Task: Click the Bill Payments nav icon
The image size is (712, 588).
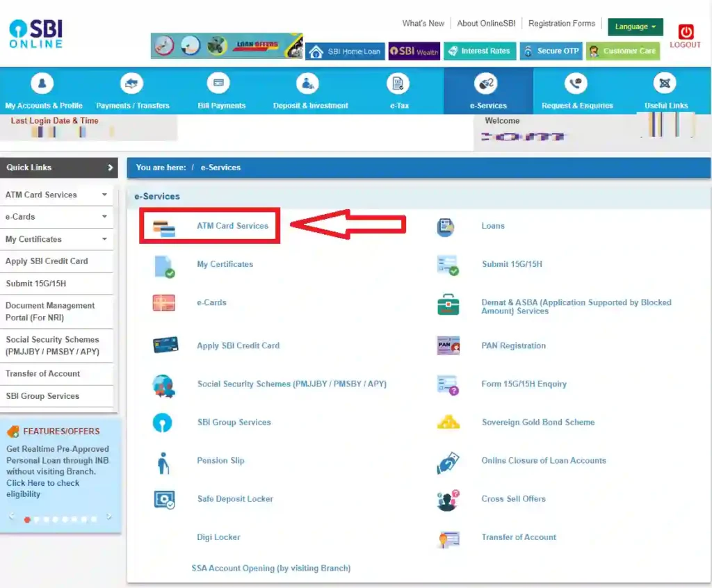Action: pyautogui.click(x=218, y=83)
